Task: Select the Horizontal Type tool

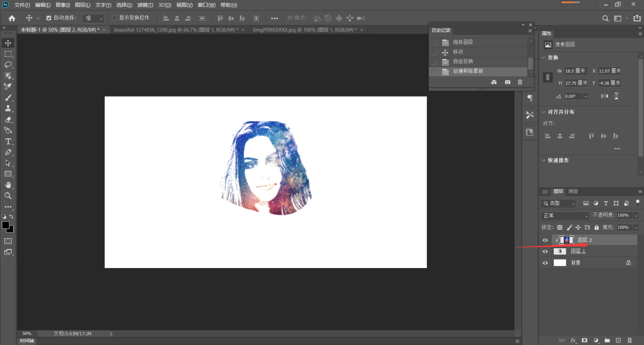Action: tap(8, 141)
